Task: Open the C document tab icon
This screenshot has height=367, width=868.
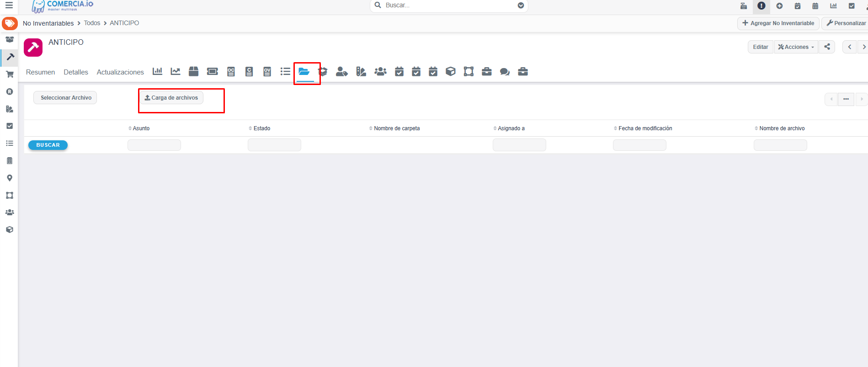Action: tap(249, 71)
